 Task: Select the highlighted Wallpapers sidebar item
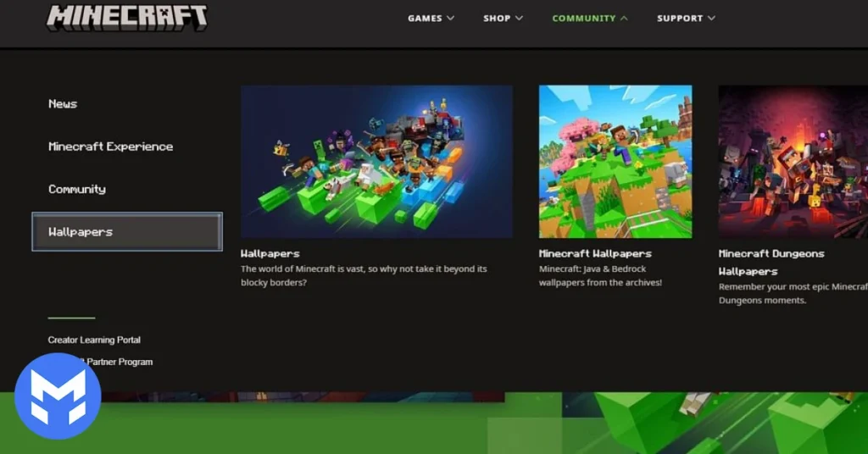[x=127, y=232]
